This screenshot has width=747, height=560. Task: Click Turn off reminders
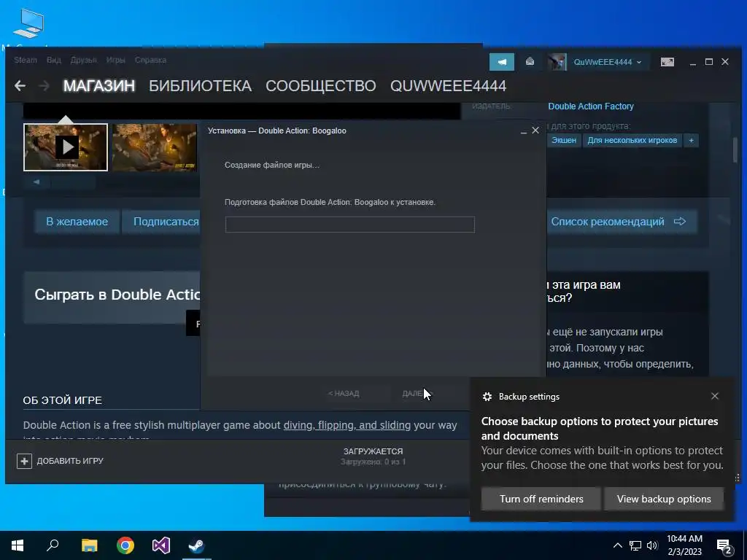[541, 499]
